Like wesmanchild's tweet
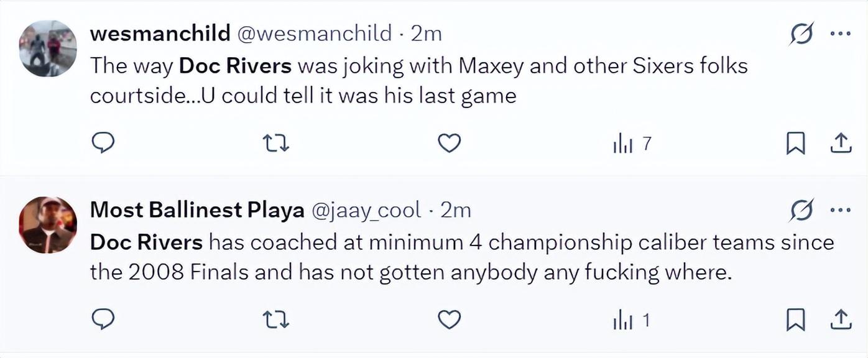This screenshot has height=358, width=868. coord(449,144)
